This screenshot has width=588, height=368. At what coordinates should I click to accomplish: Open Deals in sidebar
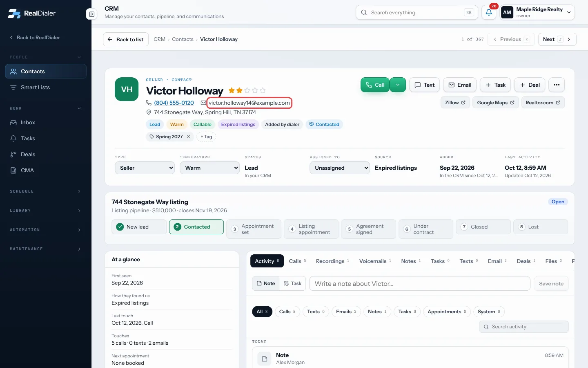point(46,154)
